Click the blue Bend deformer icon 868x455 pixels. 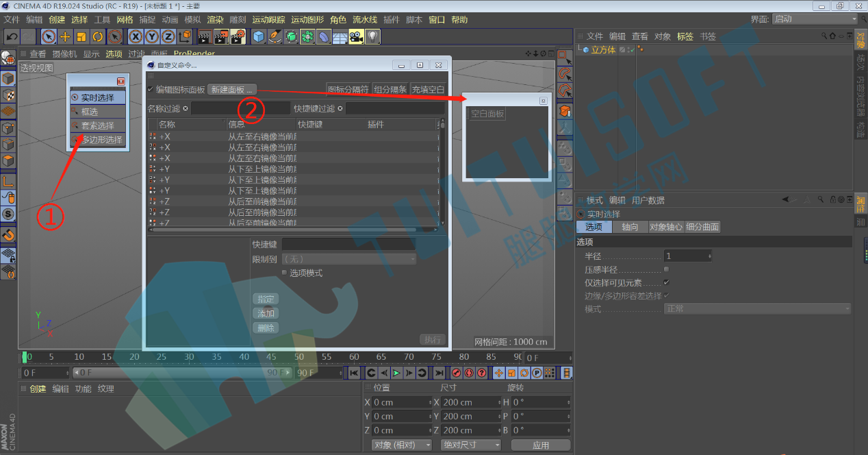point(324,36)
